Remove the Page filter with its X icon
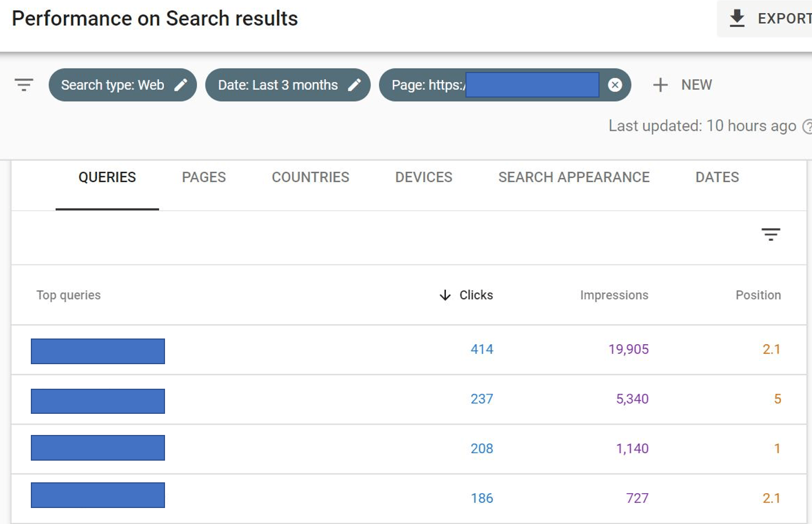This screenshot has width=812, height=524. point(614,84)
